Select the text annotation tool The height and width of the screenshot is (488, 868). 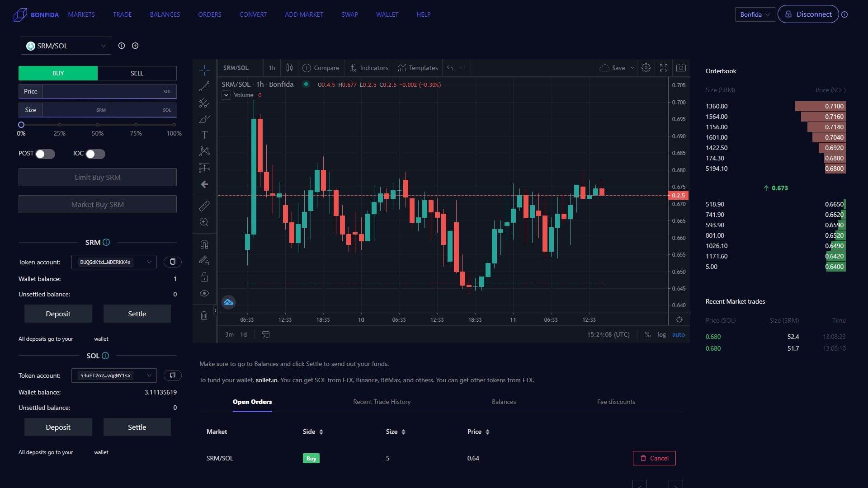[204, 135]
